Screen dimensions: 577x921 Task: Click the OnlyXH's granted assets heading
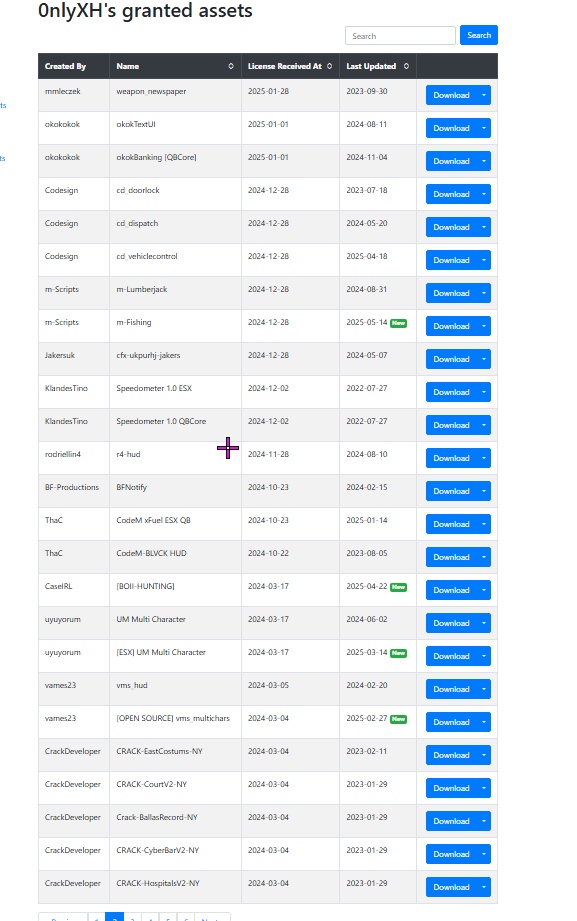tap(145, 11)
